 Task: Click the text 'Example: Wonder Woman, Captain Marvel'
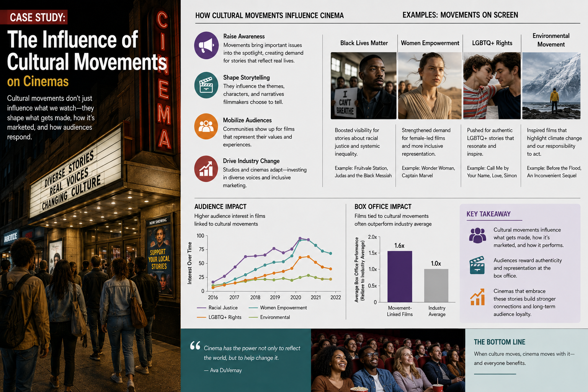(x=428, y=172)
